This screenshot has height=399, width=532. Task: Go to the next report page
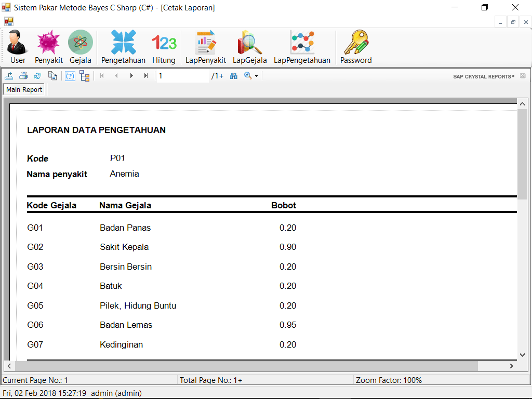[131, 76]
